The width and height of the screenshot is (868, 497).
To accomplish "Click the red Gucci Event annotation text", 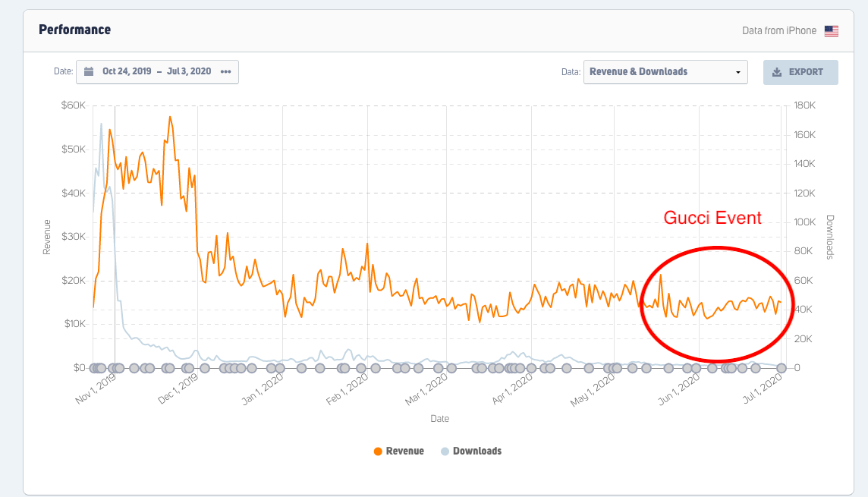I will click(x=712, y=218).
